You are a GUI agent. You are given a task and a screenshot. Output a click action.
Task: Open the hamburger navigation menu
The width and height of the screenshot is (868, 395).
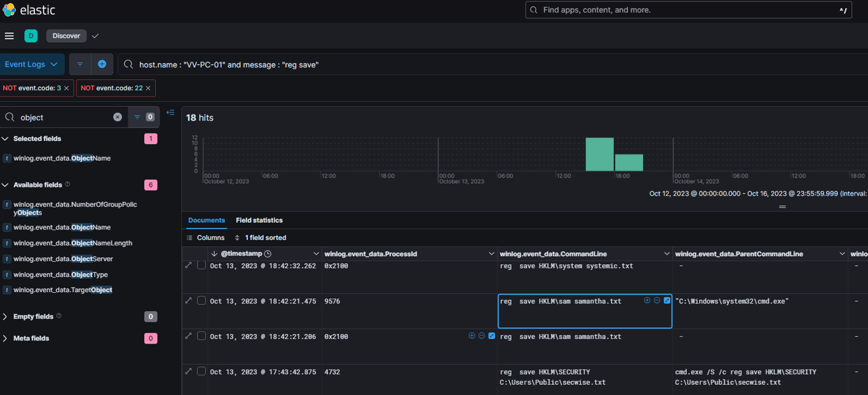[x=9, y=36]
